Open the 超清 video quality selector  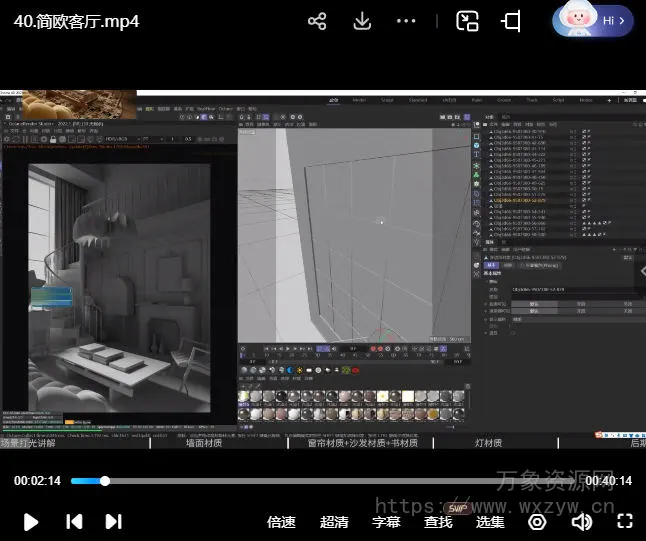coord(334,521)
